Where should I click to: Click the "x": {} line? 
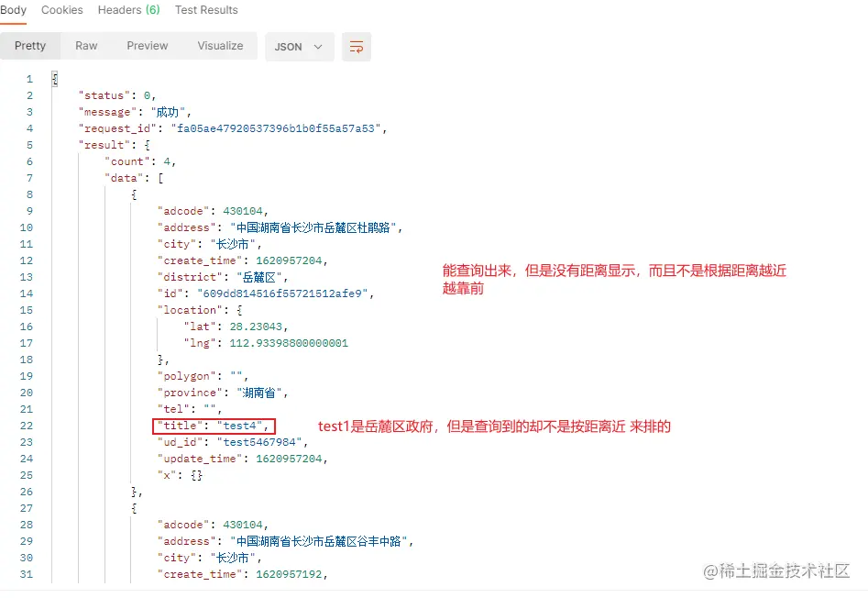pos(181,475)
